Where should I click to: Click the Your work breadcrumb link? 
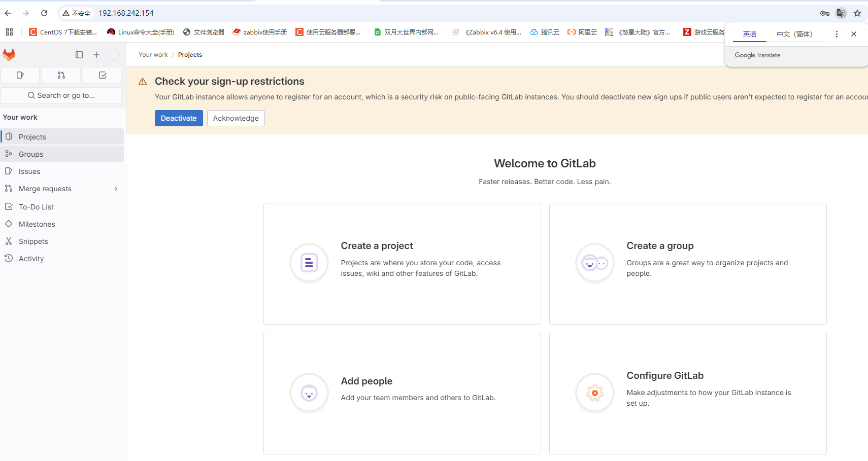click(x=153, y=55)
